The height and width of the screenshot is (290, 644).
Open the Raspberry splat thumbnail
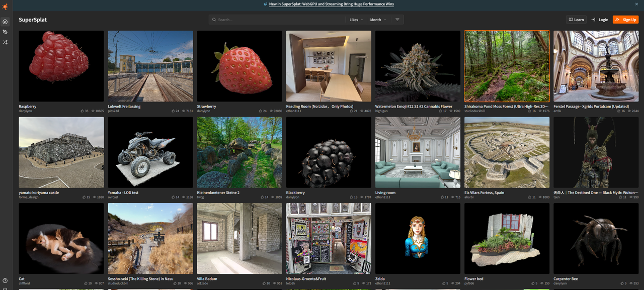[61, 66]
